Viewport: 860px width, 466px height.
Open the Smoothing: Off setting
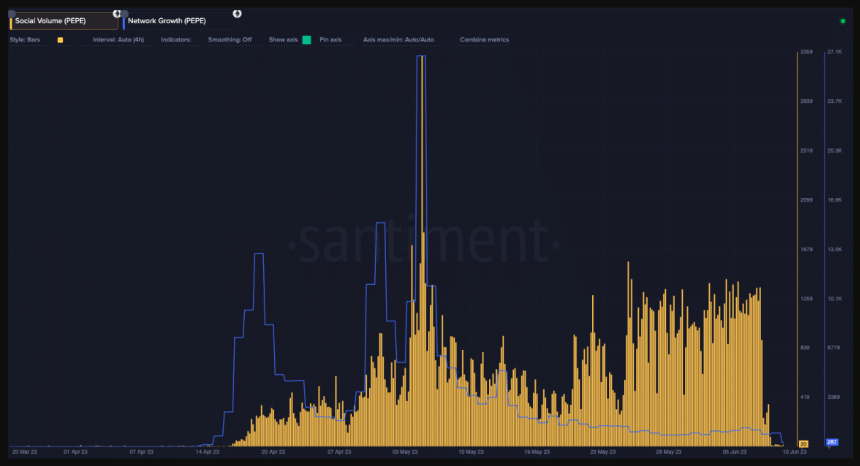click(x=230, y=39)
